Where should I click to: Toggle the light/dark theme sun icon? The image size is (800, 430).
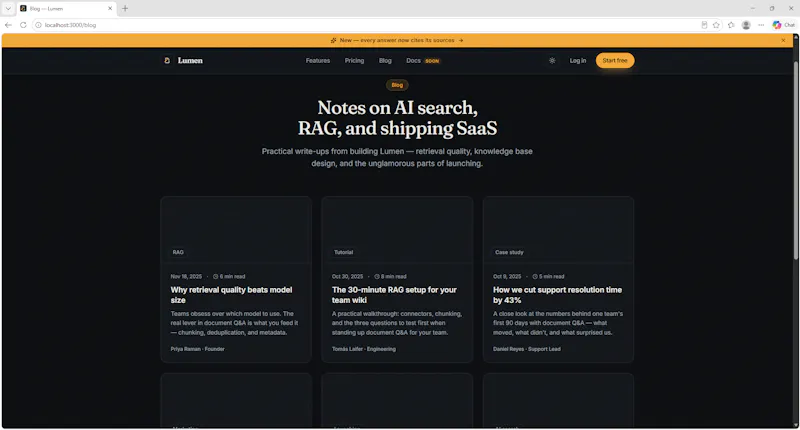pos(552,61)
